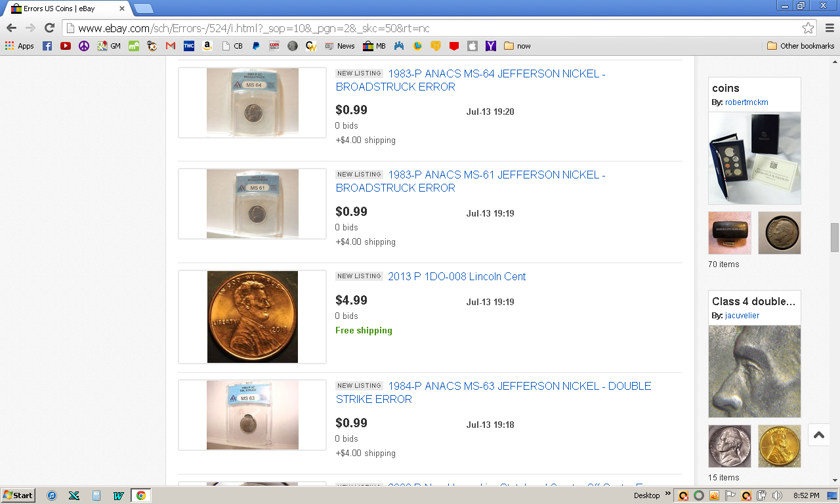Open the YouTube bookmark icon
The height and width of the screenshot is (504, 840).
(66, 46)
